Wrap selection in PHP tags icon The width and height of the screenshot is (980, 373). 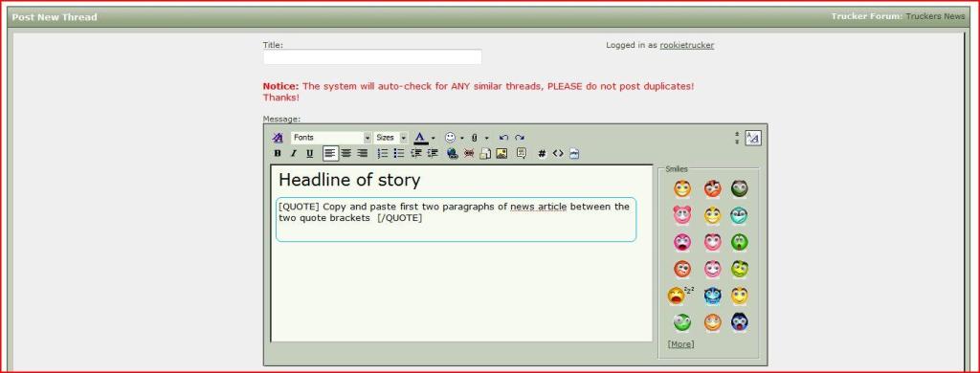(x=574, y=153)
